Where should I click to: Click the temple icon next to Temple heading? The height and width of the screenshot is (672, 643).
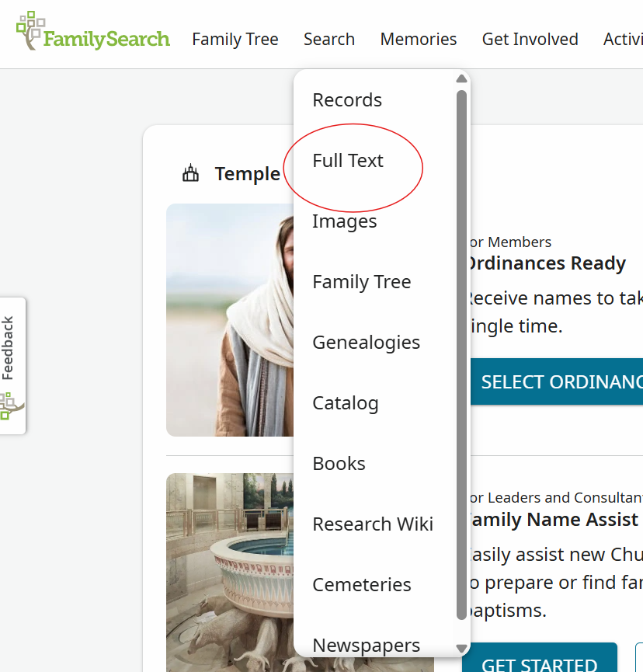(189, 172)
